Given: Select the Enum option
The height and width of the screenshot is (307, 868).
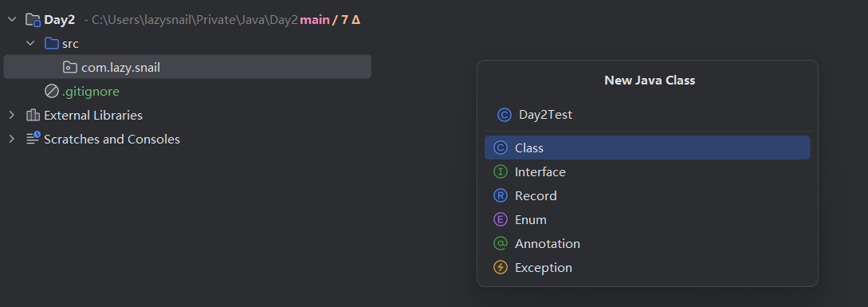Looking at the screenshot, I should pyautogui.click(x=647, y=219).
